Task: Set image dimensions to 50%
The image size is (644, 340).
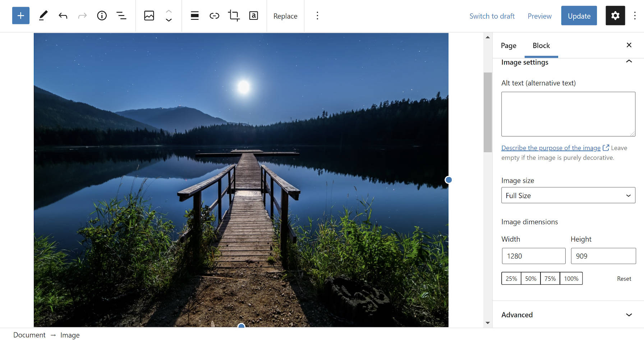Action: pyautogui.click(x=530, y=279)
